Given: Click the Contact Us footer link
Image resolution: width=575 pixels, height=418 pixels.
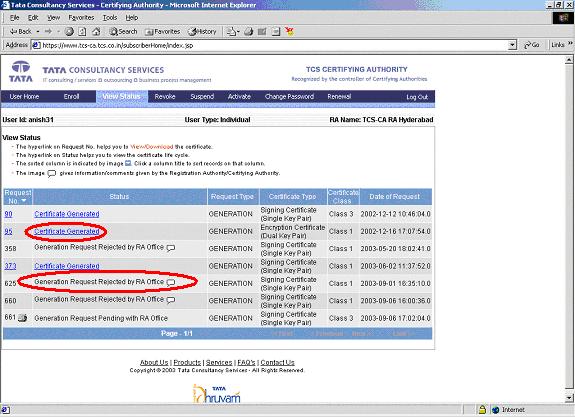Looking at the screenshot, I should pos(278,363).
